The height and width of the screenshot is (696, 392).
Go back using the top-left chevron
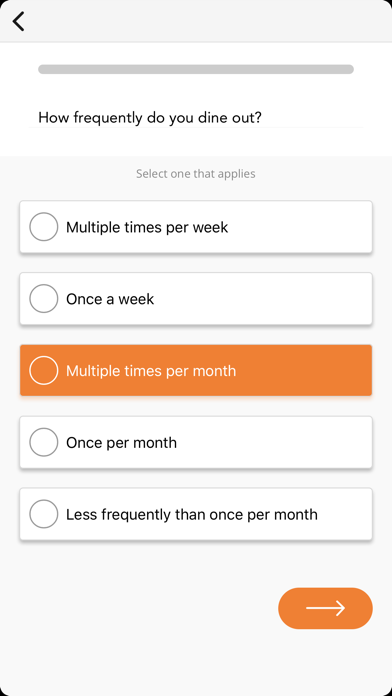(18, 21)
